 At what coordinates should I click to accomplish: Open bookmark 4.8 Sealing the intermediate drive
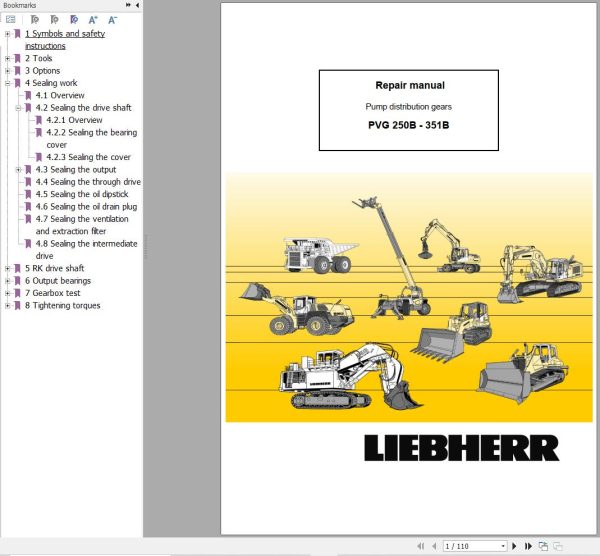pyautogui.click(x=86, y=250)
